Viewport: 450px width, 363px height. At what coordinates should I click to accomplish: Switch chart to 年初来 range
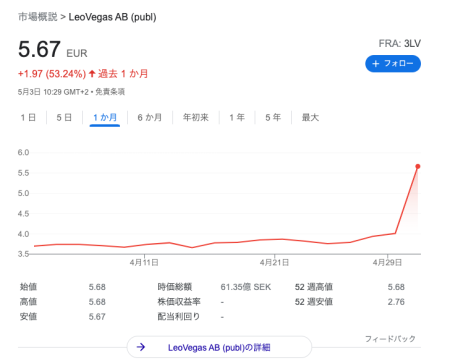tap(196, 117)
